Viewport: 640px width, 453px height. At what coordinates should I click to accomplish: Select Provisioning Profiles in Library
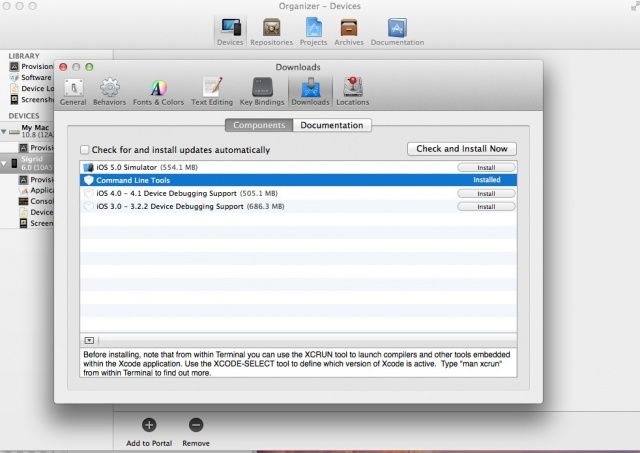tap(31, 66)
